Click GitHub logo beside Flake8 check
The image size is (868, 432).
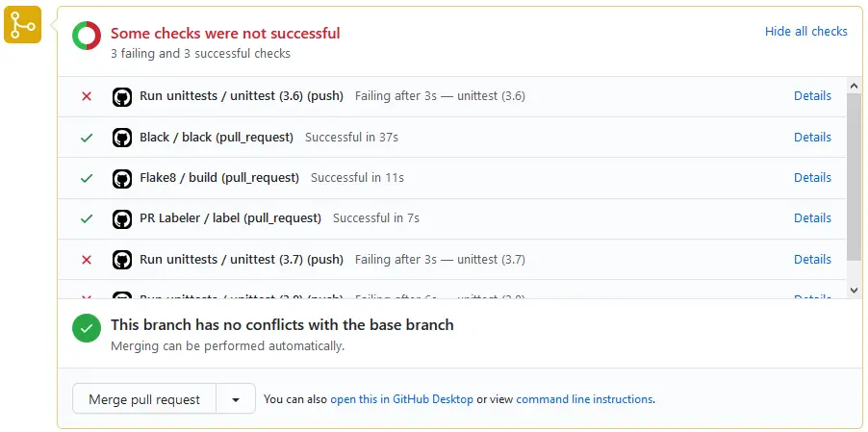tap(122, 178)
